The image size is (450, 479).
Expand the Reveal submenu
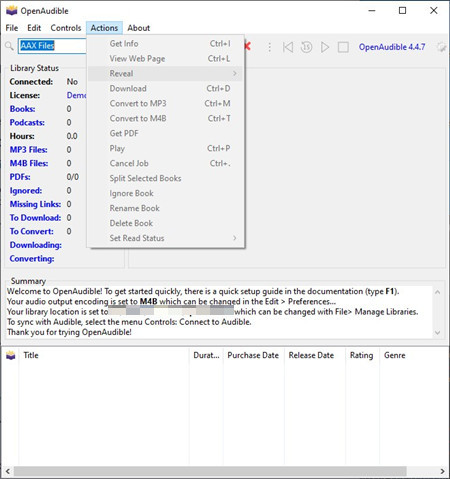[x=166, y=74]
